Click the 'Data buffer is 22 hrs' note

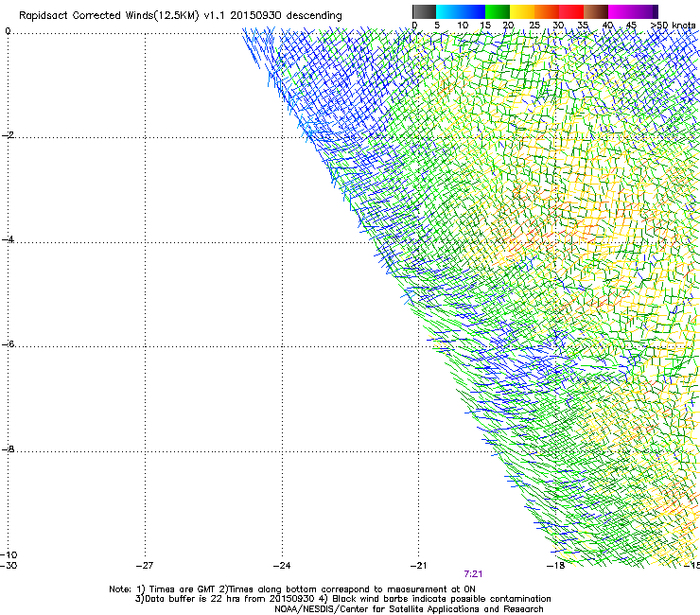[x=342, y=599]
